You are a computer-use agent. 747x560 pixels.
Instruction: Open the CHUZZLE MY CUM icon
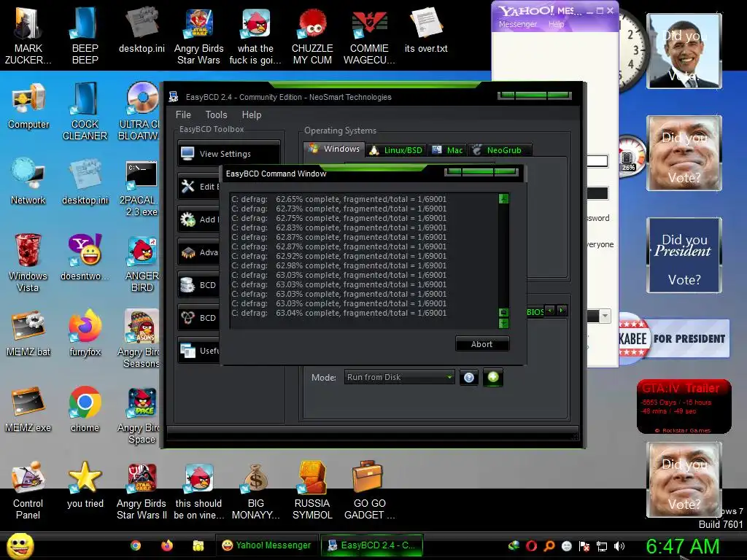(x=312, y=34)
